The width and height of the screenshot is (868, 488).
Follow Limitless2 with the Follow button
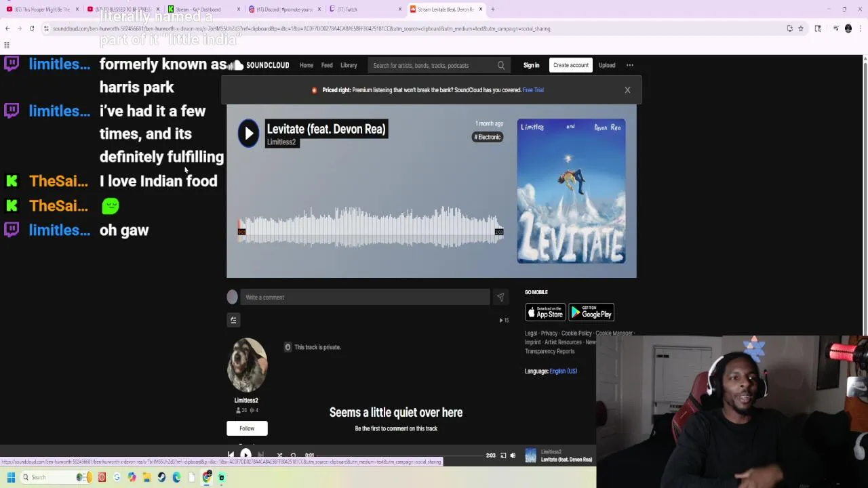coord(247,428)
